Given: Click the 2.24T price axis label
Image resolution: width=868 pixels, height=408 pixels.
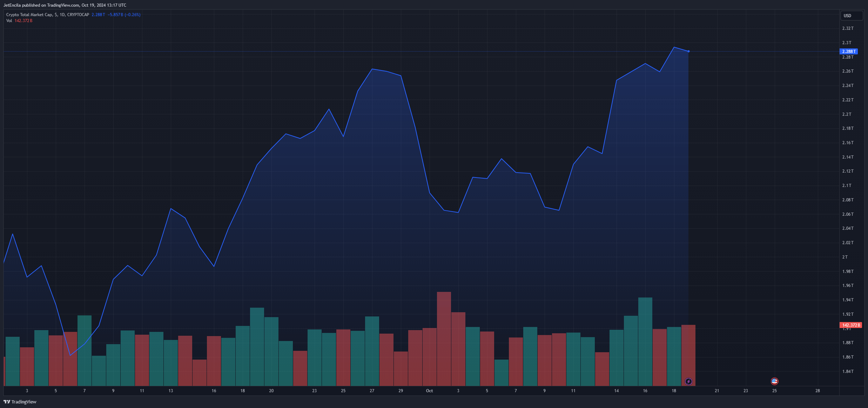Looking at the screenshot, I should click(x=848, y=86).
